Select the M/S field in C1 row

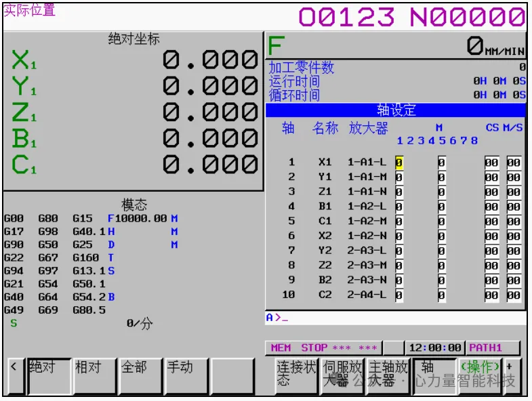pyautogui.click(x=514, y=221)
